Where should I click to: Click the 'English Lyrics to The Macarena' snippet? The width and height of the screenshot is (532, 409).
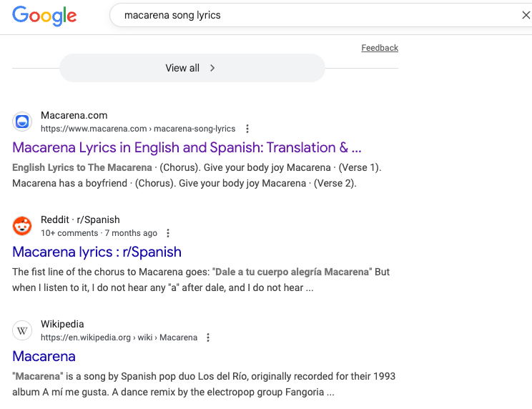tap(82, 167)
